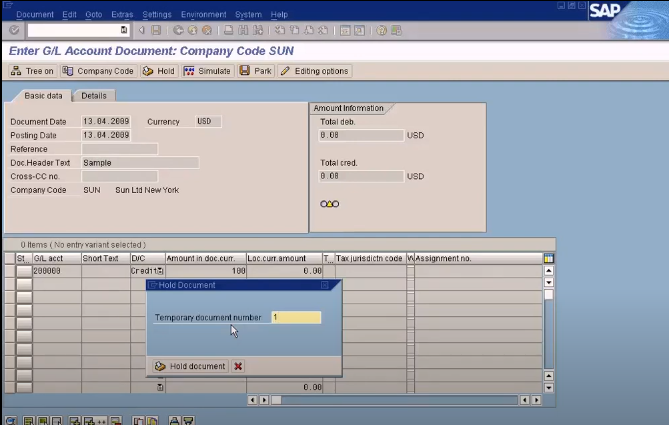
Task: Collapse the command field with the triangle arrow
Action: pos(141,30)
